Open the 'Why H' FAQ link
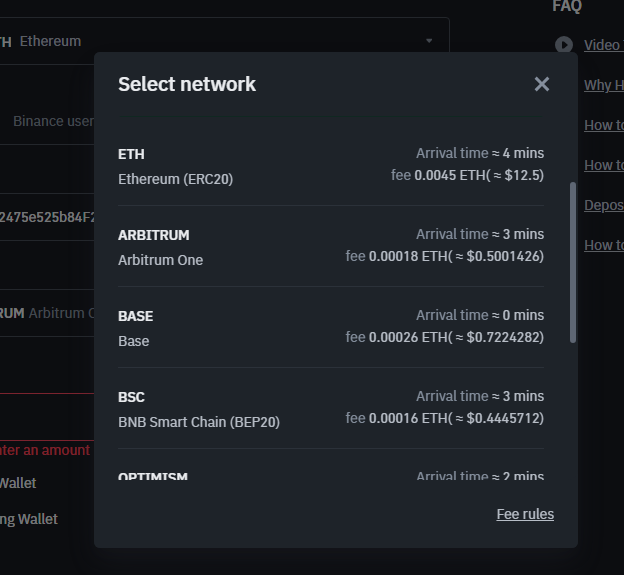Image resolution: width=624 pixels, height=575 pixels. (604, 85)
